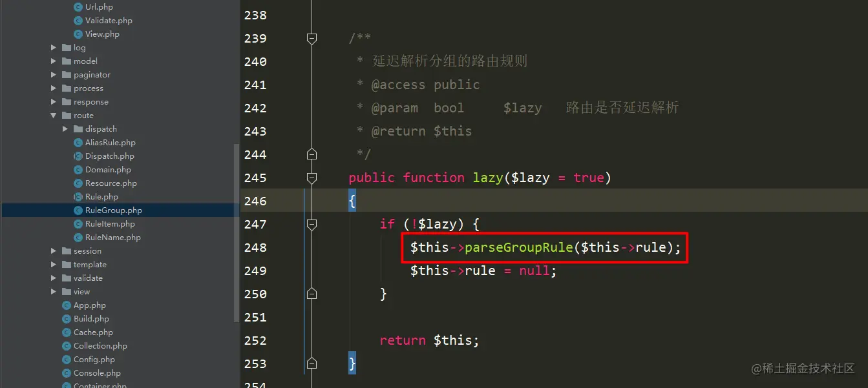This screenshot has height=388, width=868.
Task: Expand the dispatch folder arrow
Action: tap(65, 129)
